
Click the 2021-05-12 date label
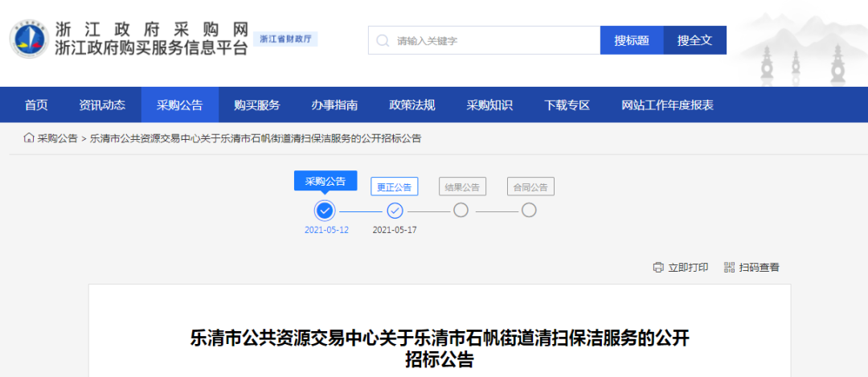coord(326,230)
